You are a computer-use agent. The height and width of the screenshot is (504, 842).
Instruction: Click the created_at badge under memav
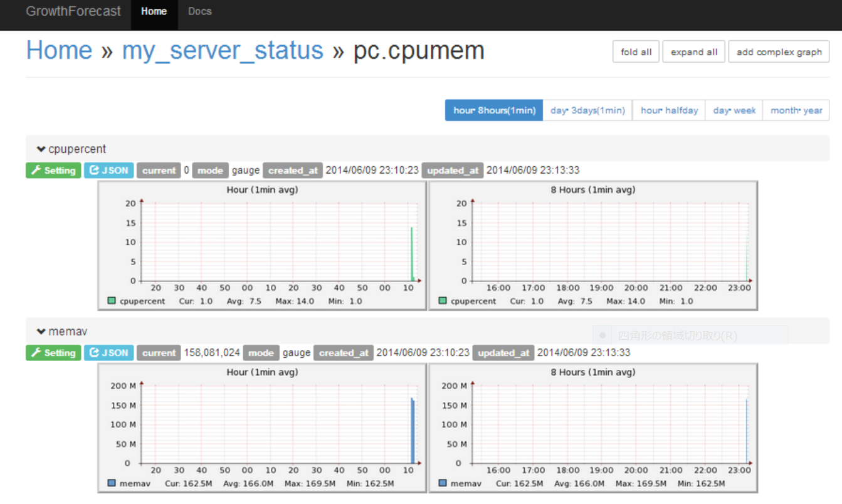coord(344,352)
